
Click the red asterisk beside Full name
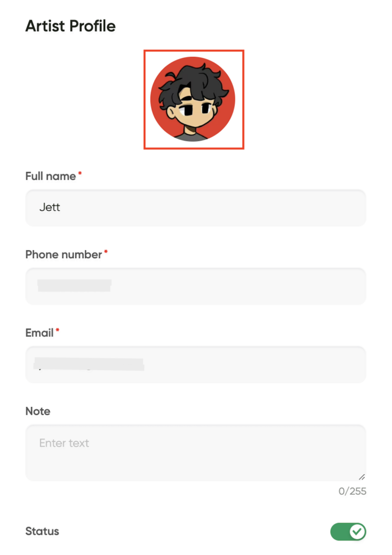tap(80, 173)
